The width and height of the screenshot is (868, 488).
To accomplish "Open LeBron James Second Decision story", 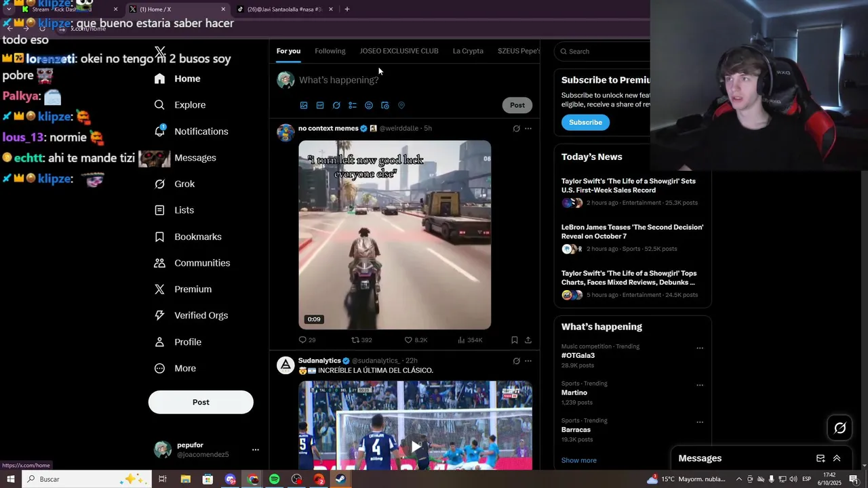I will pyautogui.click(x=632, y=232).
